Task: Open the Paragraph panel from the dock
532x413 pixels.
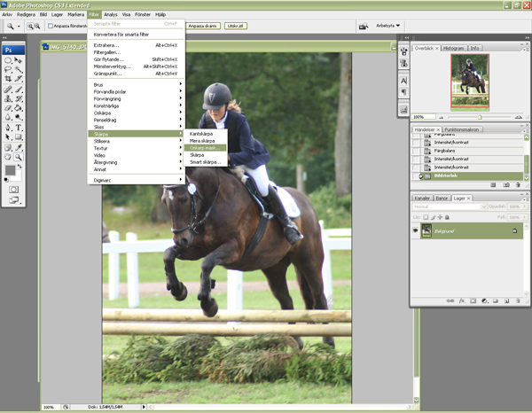Action: [x=403, y=92]
